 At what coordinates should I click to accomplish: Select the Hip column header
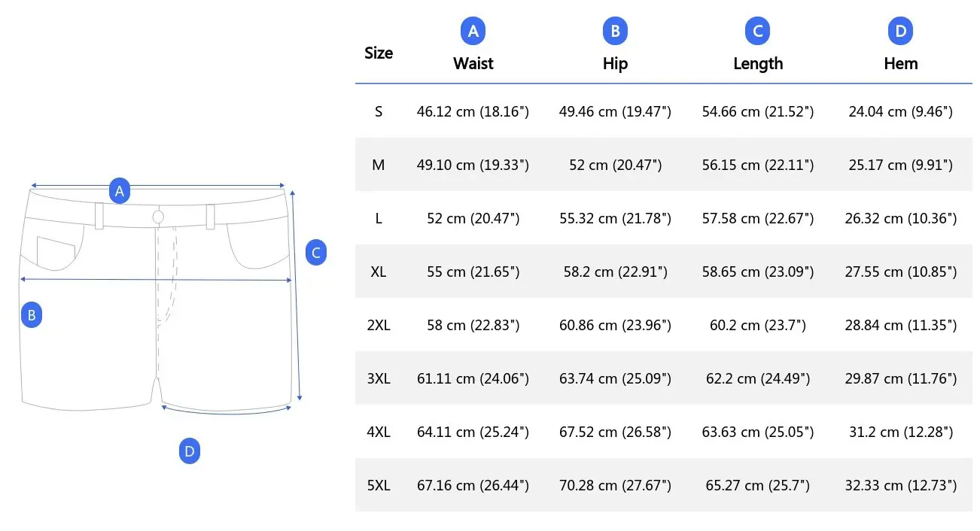615,64
